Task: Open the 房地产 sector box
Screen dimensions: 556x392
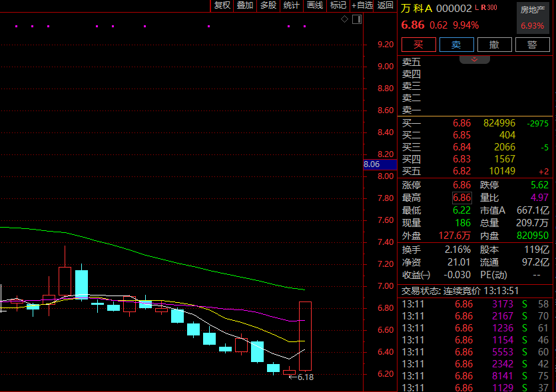Action: (533, 17)
